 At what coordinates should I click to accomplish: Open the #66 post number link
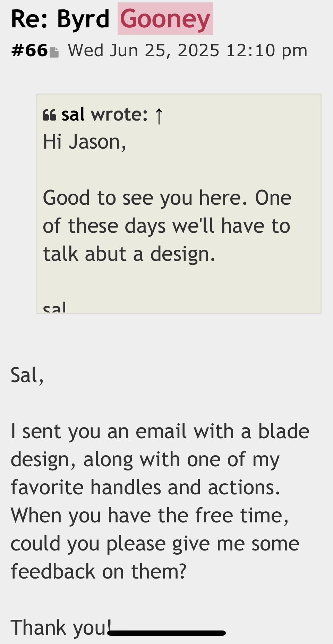point(29,51)
